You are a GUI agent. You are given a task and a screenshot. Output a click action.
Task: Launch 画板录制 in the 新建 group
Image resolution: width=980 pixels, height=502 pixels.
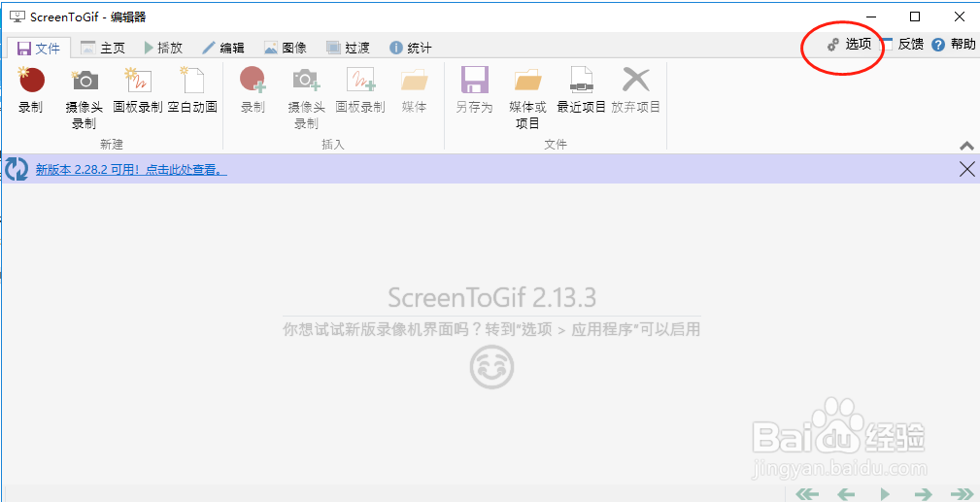[x=138, y=90]
